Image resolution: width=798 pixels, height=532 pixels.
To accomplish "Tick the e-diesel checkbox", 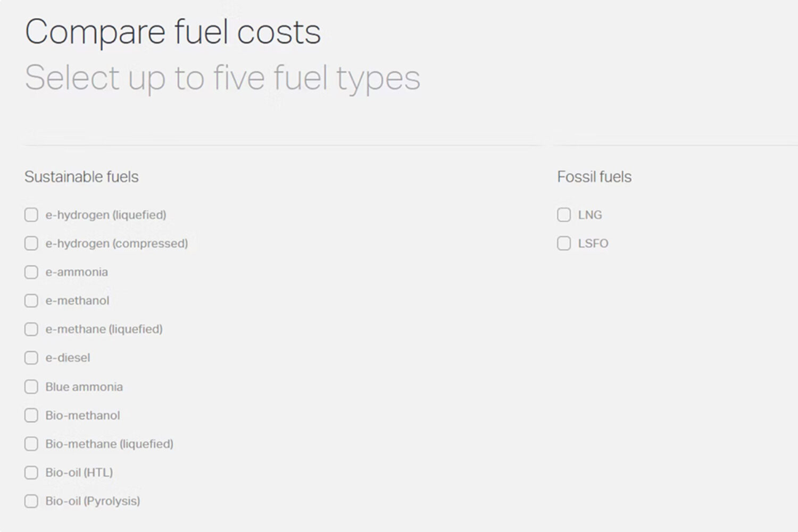I will click(x=31, y=358).
